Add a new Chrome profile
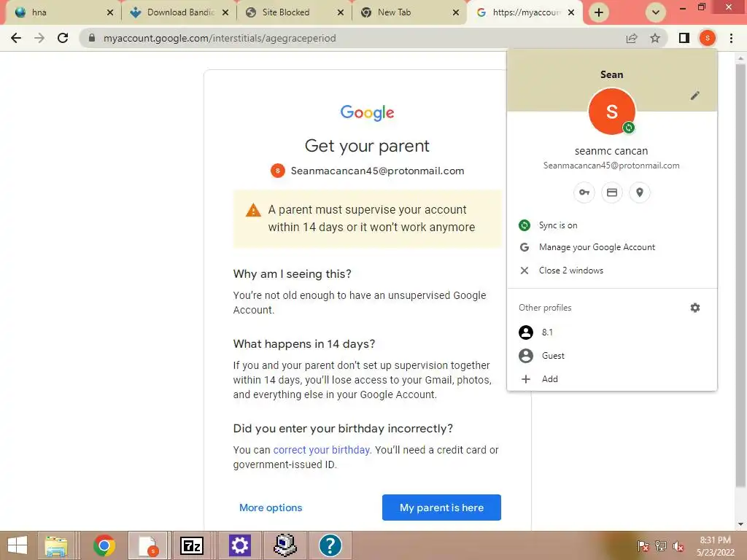 point(612,379)
